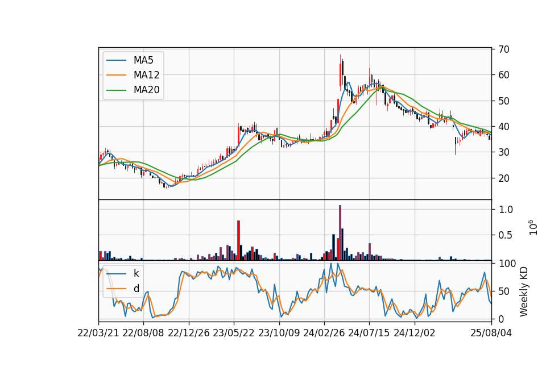
Task: Click the MA20 legend label
Action: tap(146, 90)
